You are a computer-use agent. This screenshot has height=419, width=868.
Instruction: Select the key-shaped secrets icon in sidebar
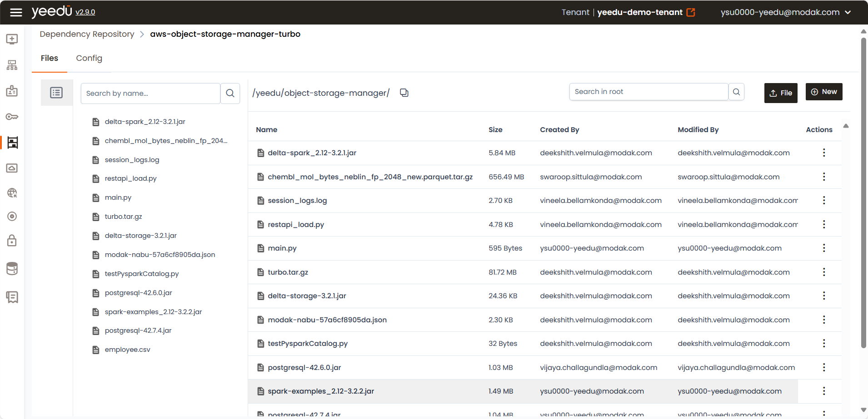(x=12, y=117)
